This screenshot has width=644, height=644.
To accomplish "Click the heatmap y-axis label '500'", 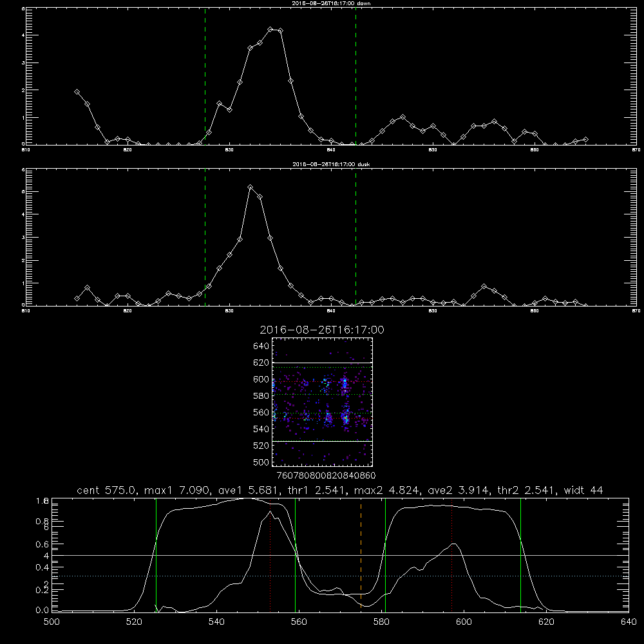I will pos(261,462).
